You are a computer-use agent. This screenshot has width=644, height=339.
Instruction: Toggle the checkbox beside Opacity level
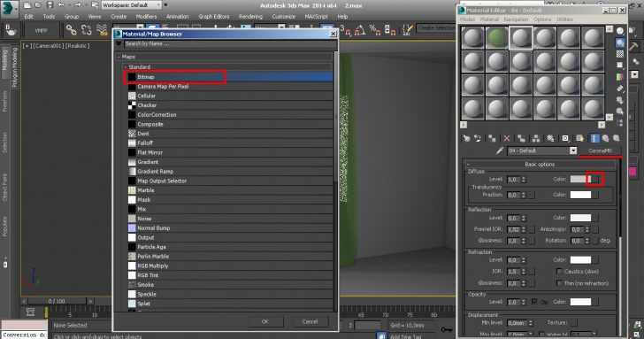point(534,302)
